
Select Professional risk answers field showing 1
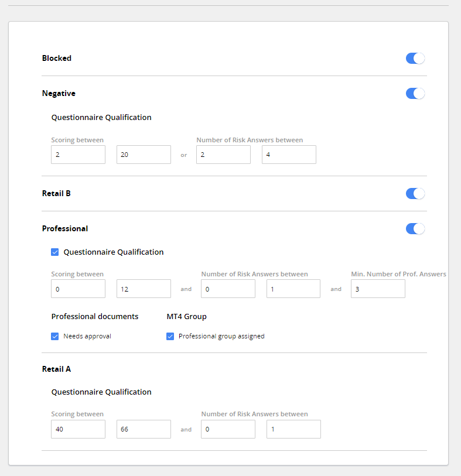293,289
